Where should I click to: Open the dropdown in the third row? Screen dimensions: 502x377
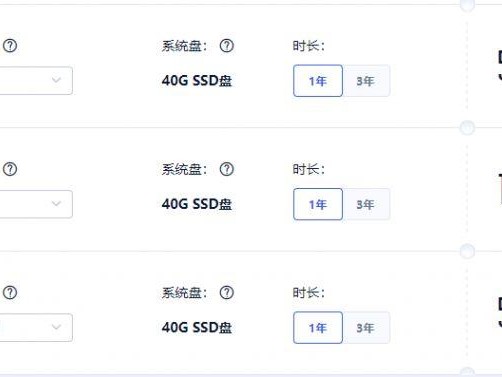[36, 327]
